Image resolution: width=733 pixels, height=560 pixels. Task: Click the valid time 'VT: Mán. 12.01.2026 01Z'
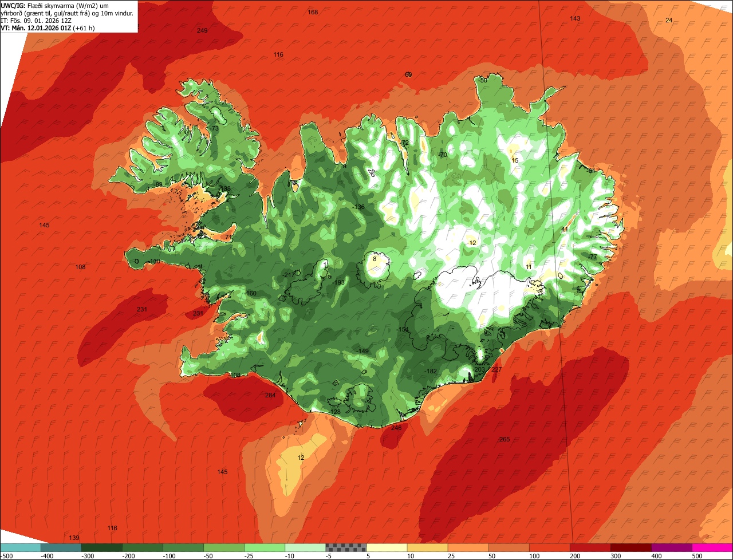(36, 27)
